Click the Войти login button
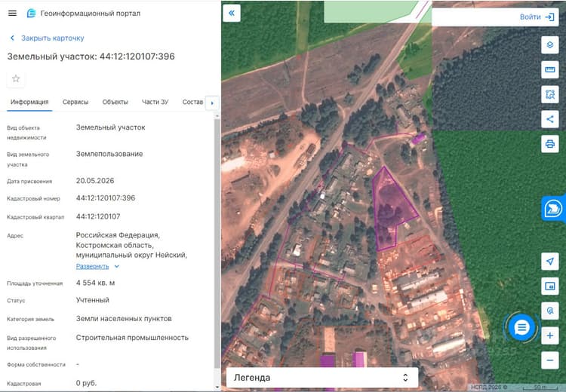The width and height of the screenshot is (566, 392). [537, 17]
